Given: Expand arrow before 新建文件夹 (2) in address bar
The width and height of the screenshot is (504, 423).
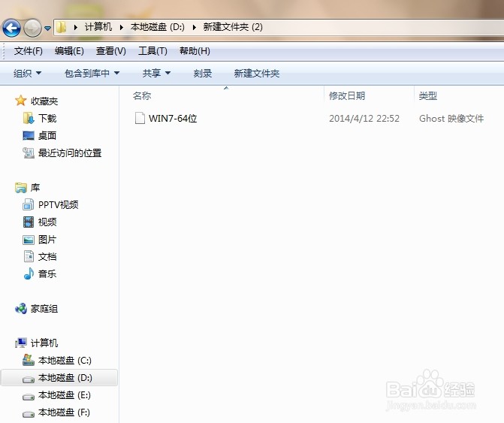Looking at the screenshot, I should point(194,28).
